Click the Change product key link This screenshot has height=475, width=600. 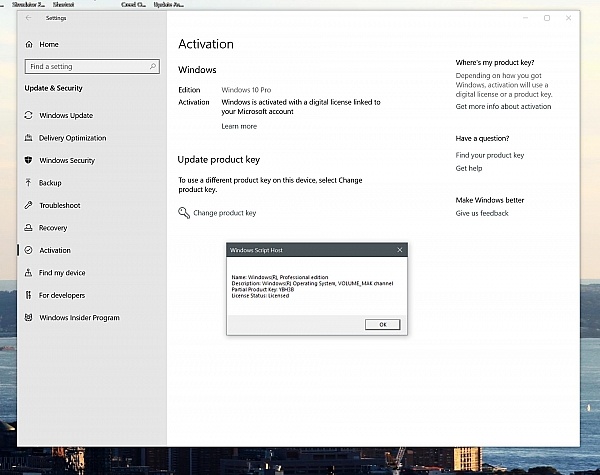(x=224, y=213)
